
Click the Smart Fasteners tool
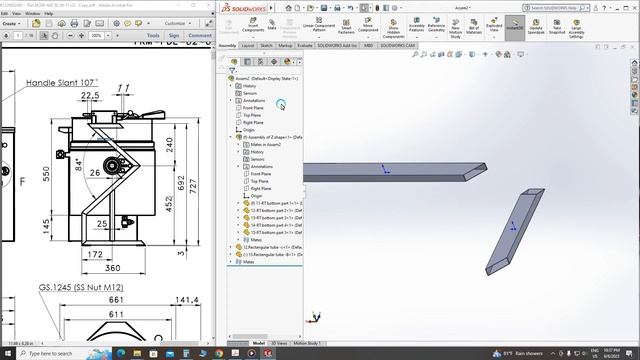(346, 27)
